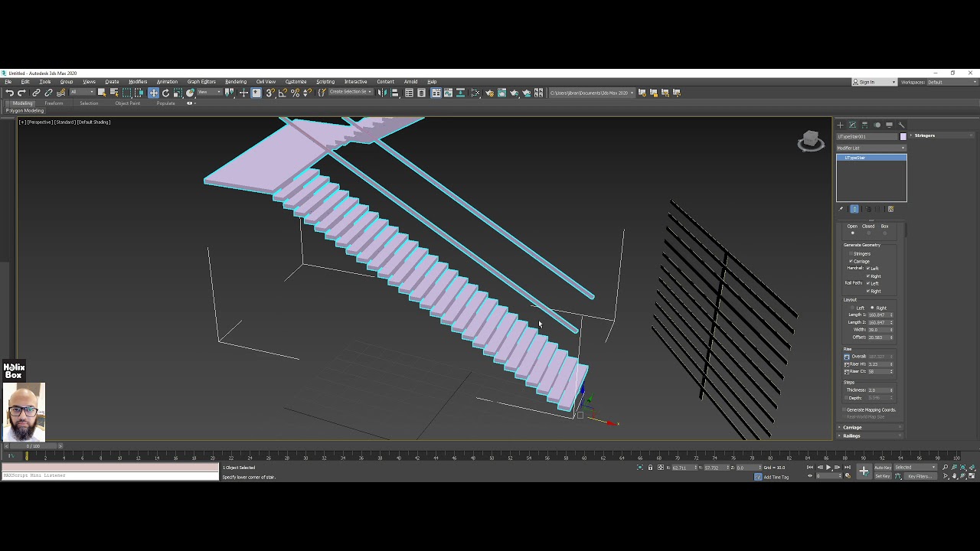This screenshot has width=980, height=551.
Task: Open the selection filter All dropdown
Action: (x=82, y=93)
